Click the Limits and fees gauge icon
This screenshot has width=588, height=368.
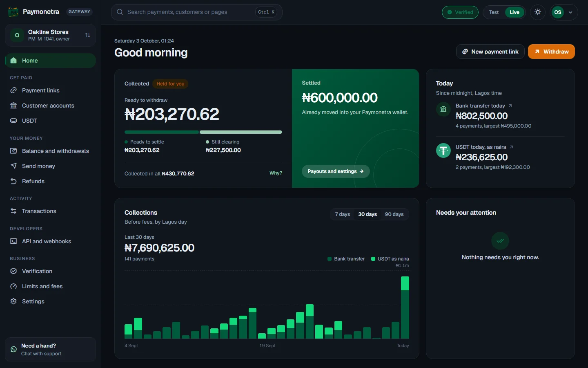point(13,286)
